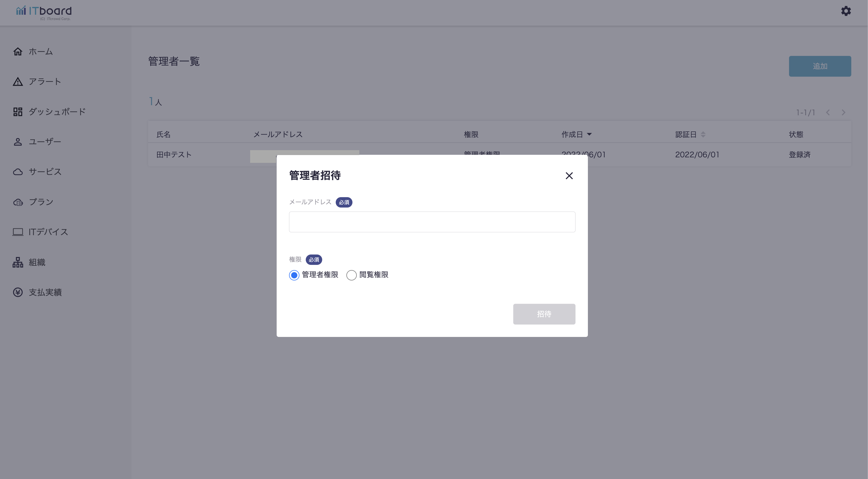Viewport: 868px width, 479px height.
Task: Go to next page chevron
Action: (x=844, y=113)
